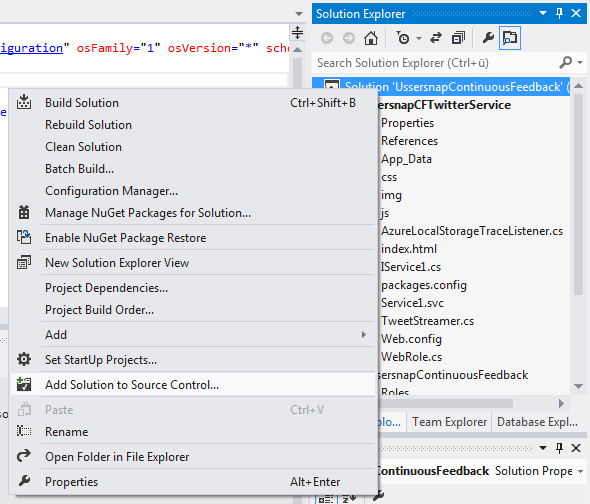This screenshot has height=504, width=590.
Task: Go Home in the Solution Explorer toolbar
Action: pos(371,38)
